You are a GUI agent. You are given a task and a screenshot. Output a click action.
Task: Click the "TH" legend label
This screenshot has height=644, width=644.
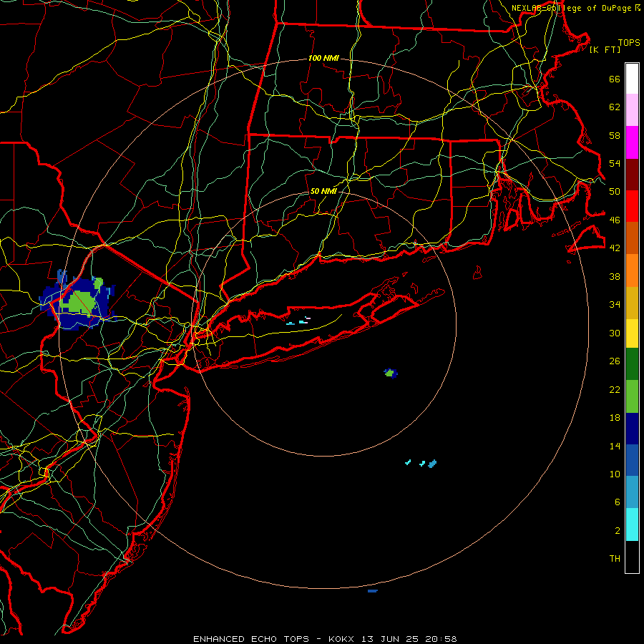[x=615, y=558]
